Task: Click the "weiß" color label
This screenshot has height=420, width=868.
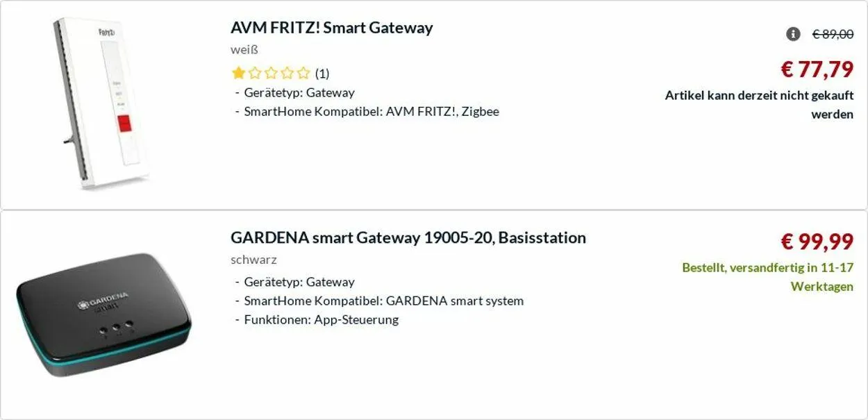Action: (244, 50)
